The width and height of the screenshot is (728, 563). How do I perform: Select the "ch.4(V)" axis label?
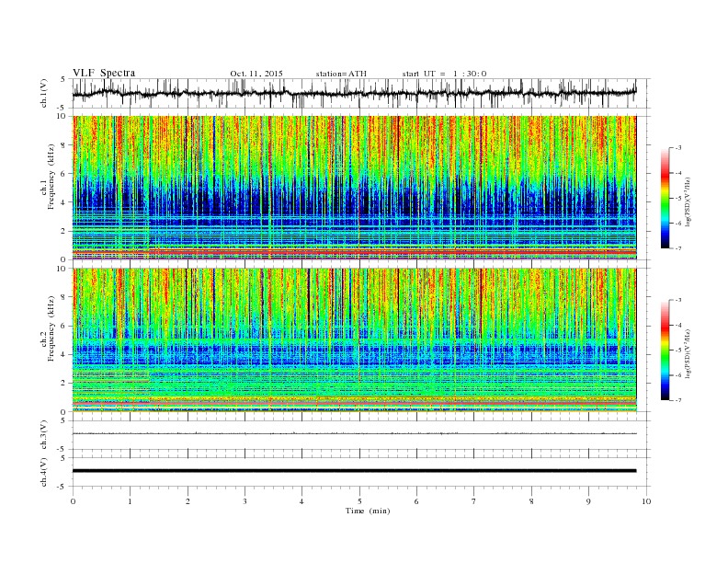[x=43, y=472]
